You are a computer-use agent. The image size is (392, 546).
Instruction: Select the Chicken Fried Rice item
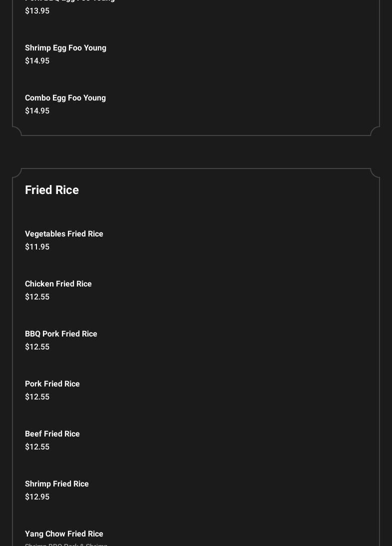pos(58,284)
